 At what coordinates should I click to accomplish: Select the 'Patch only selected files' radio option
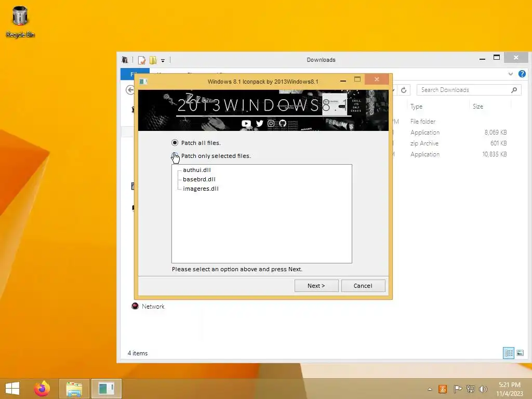pyautogui.click(x=175, y=156)
